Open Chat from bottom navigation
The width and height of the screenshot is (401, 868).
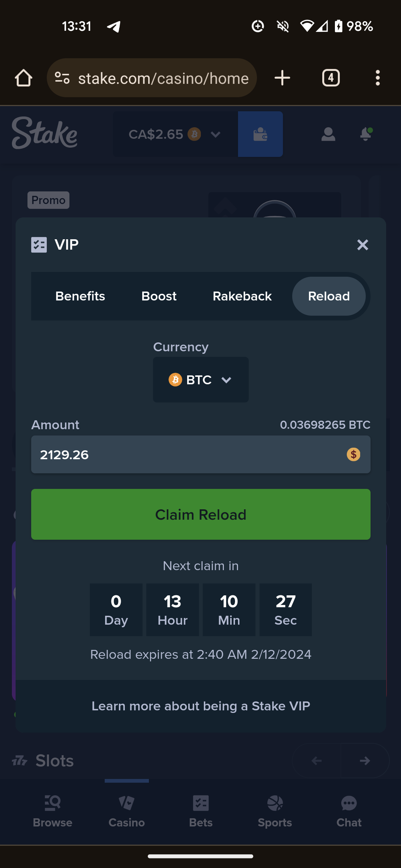[349, 811]
